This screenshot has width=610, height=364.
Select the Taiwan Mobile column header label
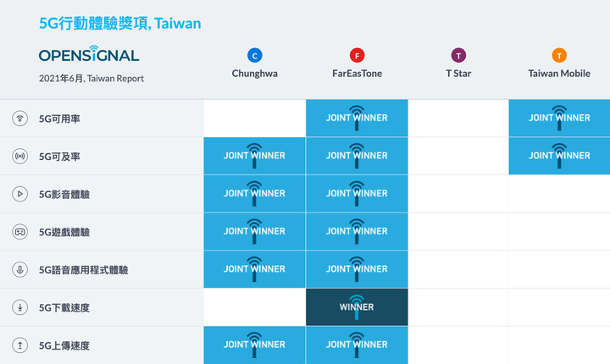pos(559,74)
